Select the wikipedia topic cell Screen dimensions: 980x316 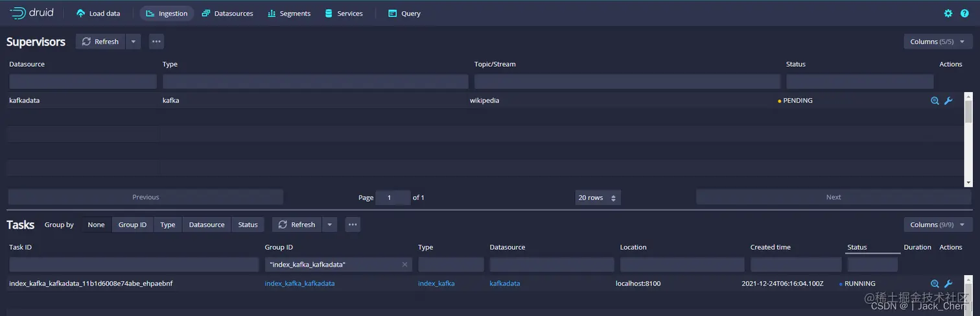click(485, 101)
